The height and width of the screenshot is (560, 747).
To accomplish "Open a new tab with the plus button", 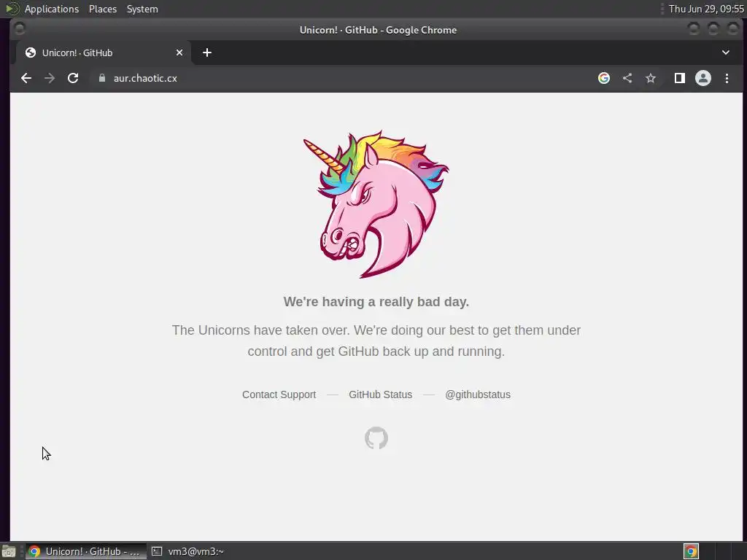I will tap(206, 52).
